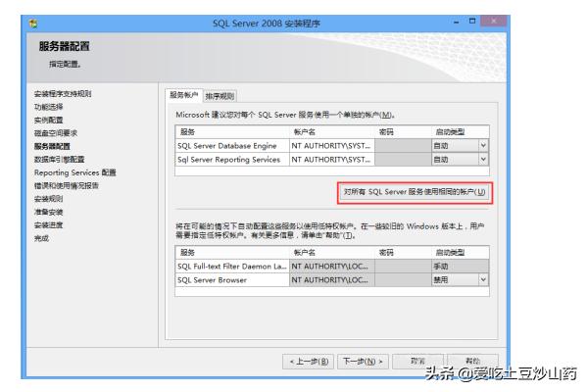
Task: Click 服务 column header in upper table
Action: click(232, 132)
